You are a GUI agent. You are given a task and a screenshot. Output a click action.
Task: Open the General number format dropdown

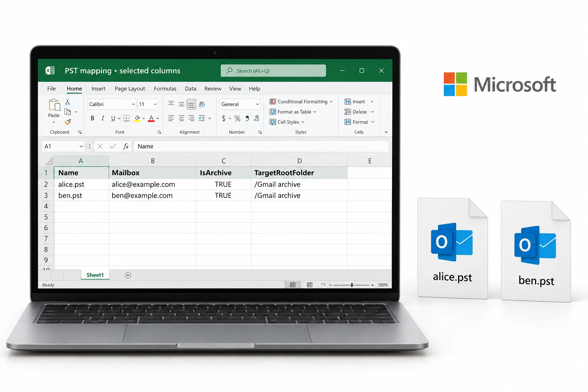(x=240, y=104)
